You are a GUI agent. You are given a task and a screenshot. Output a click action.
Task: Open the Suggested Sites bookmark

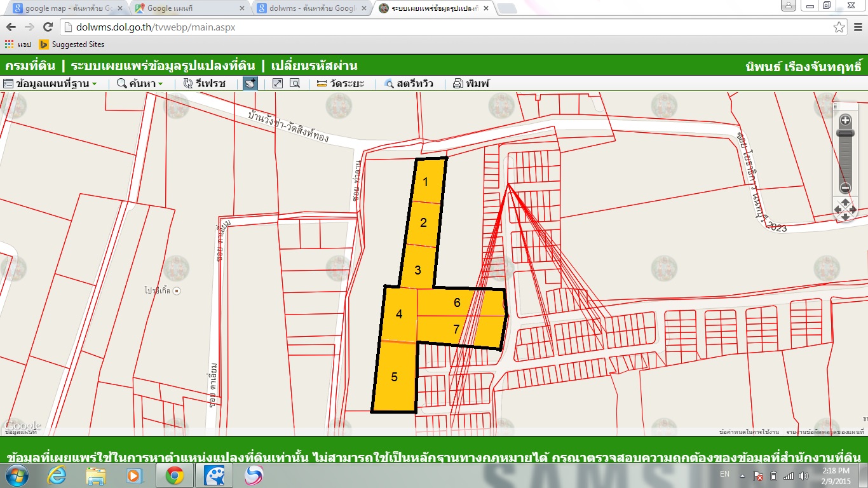pyautogui.click(x=71, y=44)
